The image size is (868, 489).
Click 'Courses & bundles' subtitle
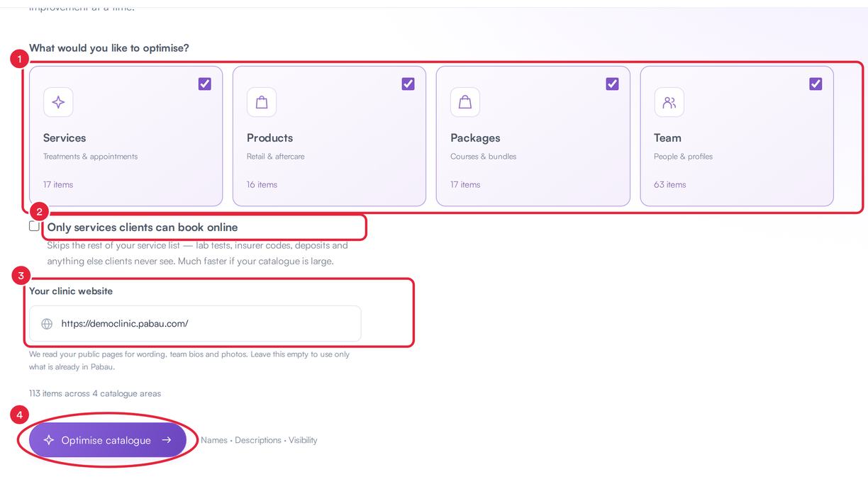pos(483,157)
